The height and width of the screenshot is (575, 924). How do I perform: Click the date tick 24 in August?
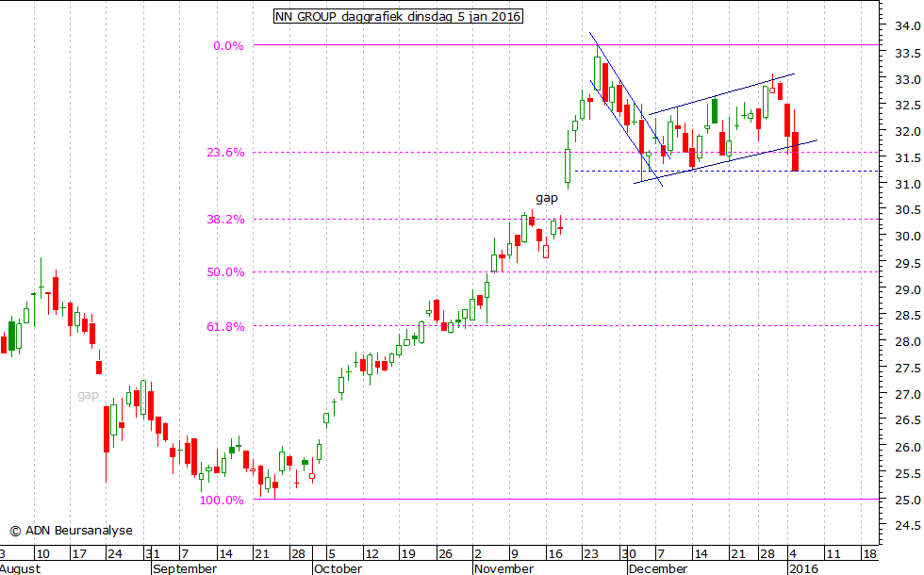pyautogui.click(x=115, y=554)
